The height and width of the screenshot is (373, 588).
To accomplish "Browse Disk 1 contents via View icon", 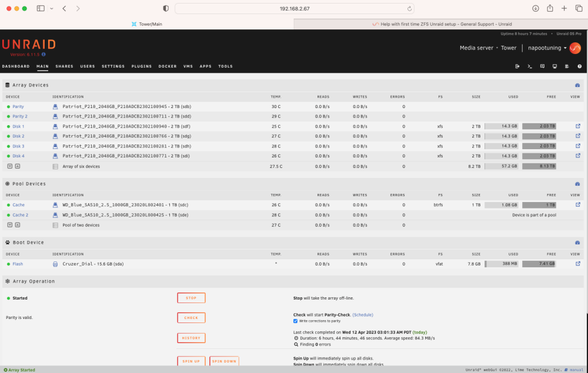I will tap(577, 126).
